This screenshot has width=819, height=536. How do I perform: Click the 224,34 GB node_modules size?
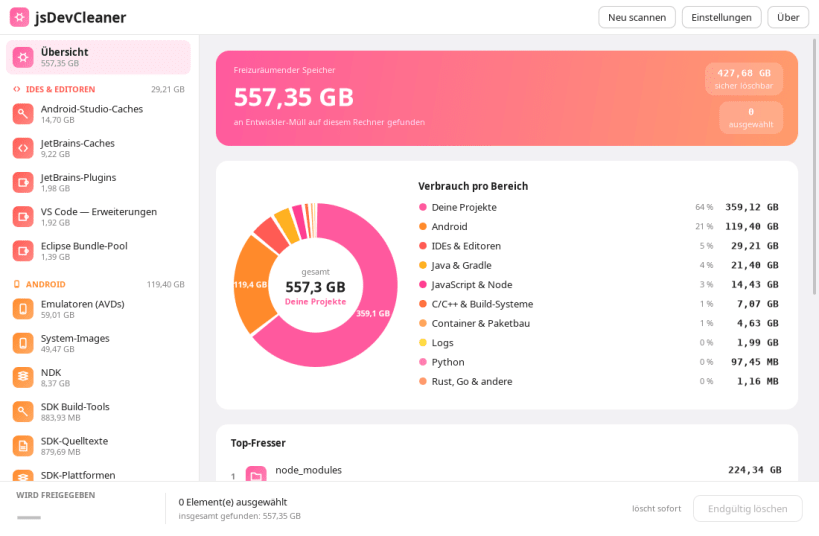(x=755, y=470)
